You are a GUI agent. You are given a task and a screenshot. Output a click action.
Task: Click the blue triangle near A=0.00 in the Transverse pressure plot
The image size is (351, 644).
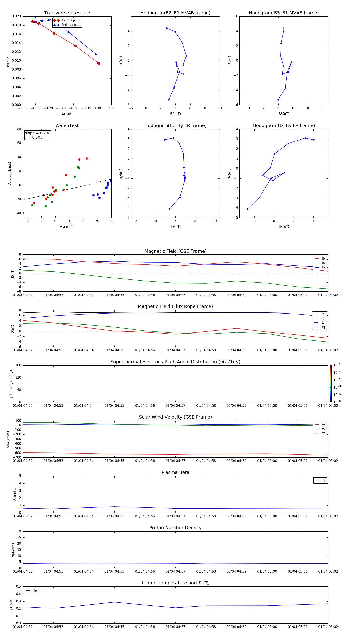[x=95, y=54]
